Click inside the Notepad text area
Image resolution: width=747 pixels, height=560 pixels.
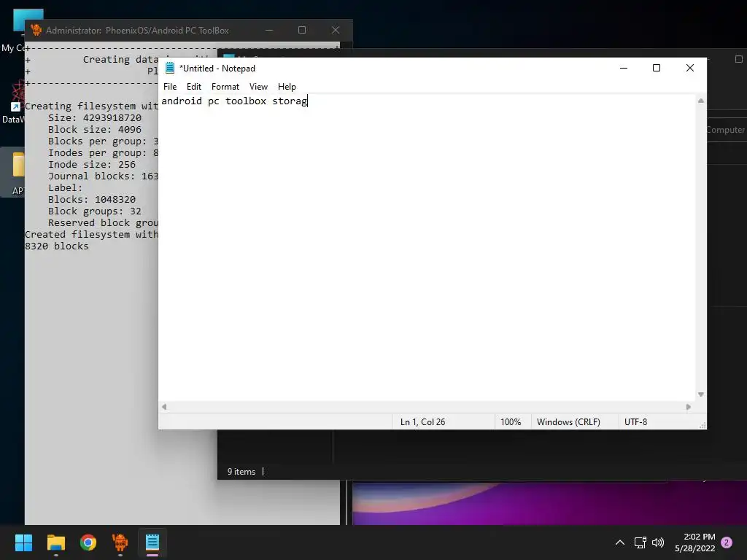[x=427, y=248]
